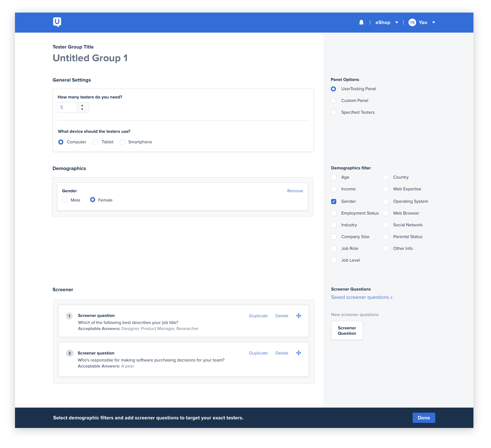Delete screener question 1

pos(282,316)
